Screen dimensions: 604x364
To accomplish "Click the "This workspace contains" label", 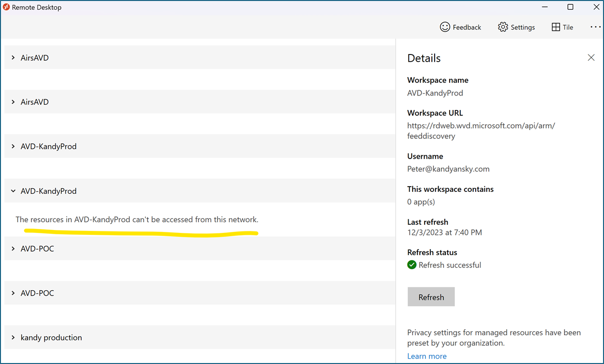I will tap(451, 189).
